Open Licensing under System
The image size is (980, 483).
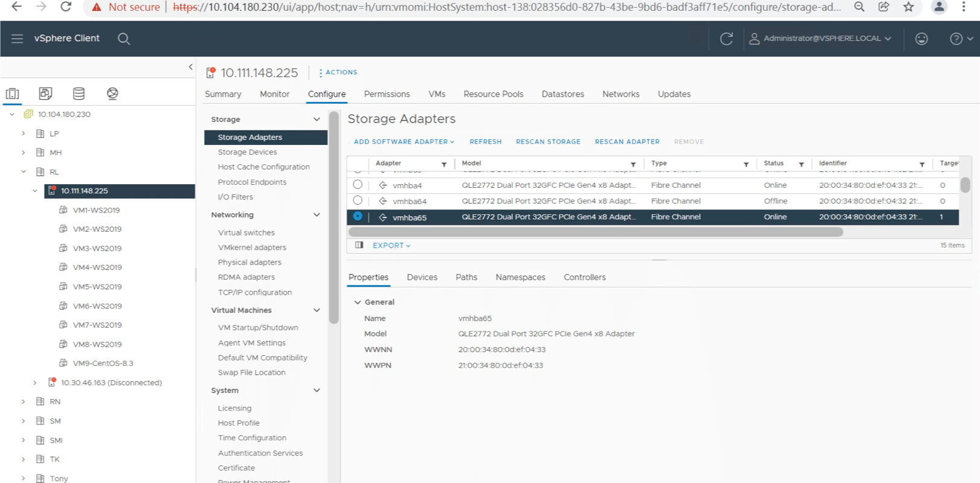234,408
